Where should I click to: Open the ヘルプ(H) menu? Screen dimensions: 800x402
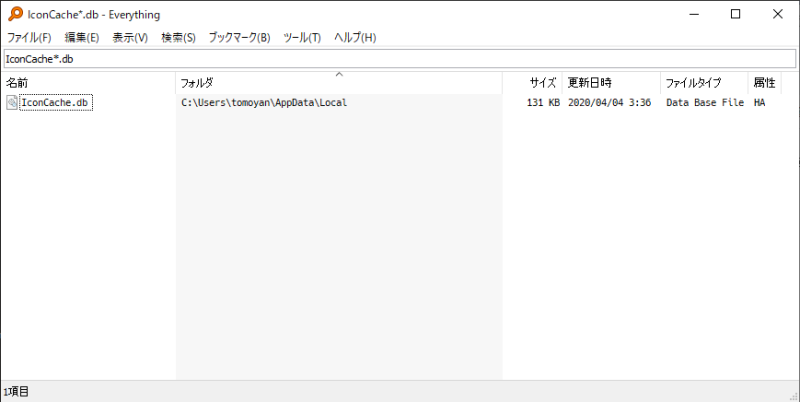[355, 37]
